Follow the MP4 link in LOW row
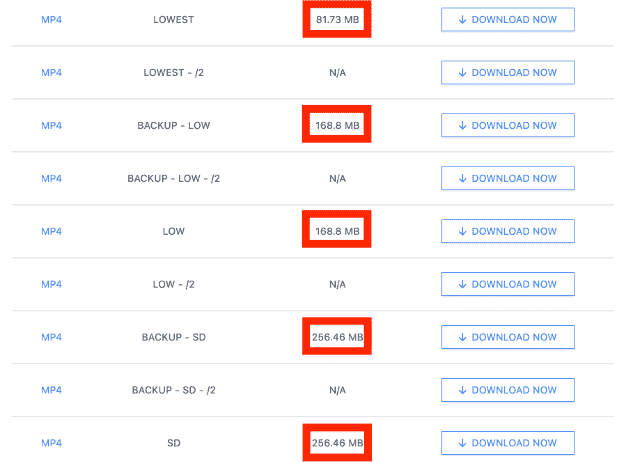Image resolution: width=640 pixels, height=462 pixels. coord(51,231)
